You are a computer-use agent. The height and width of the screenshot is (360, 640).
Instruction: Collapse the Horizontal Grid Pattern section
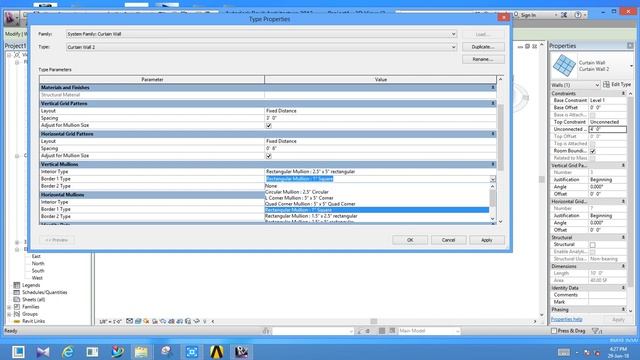tap(493, 134)
